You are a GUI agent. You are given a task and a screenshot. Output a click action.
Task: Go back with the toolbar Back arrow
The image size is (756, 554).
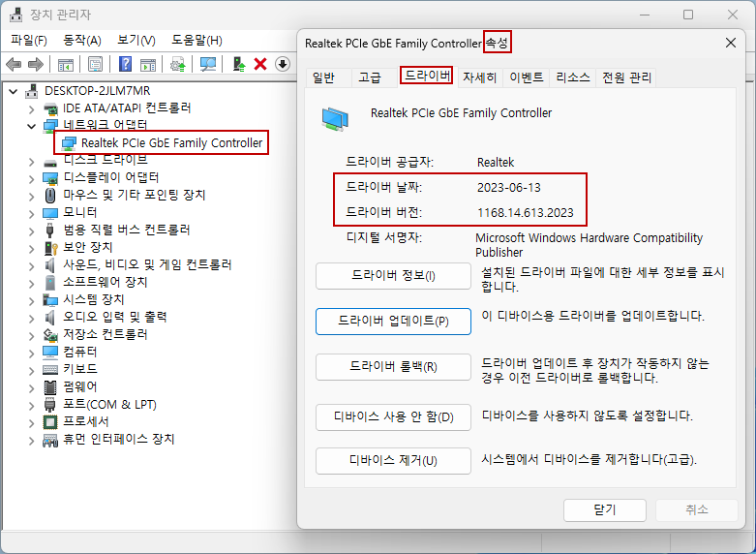14,64
